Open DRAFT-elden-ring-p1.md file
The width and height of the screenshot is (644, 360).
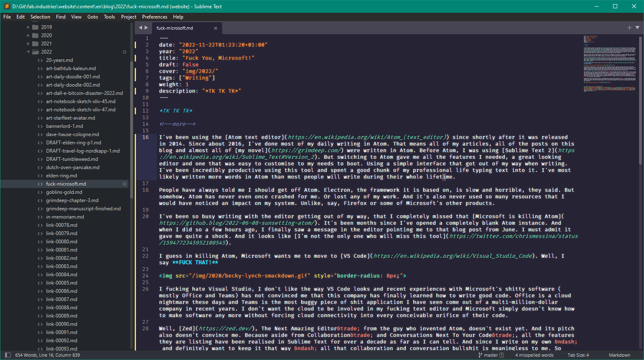tap(73, 143)
